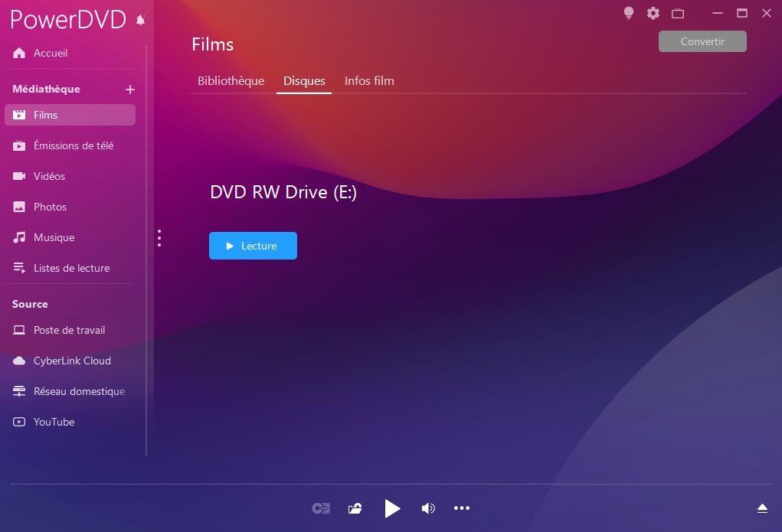This screenshot has height=532, width=782.
Task: Switch to TV mode via the TV icon
Action: click(677, 13)
